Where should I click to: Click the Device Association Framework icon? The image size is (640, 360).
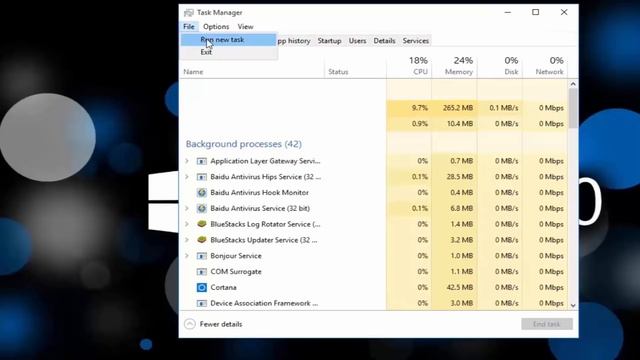click(x=202, y=303)
